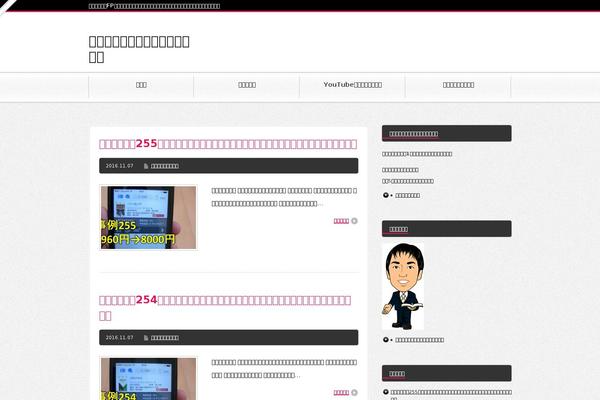Viewport: 600px width, 400px height.
Task: Open the first navigation menu item
Action: (x=141, y=85)
